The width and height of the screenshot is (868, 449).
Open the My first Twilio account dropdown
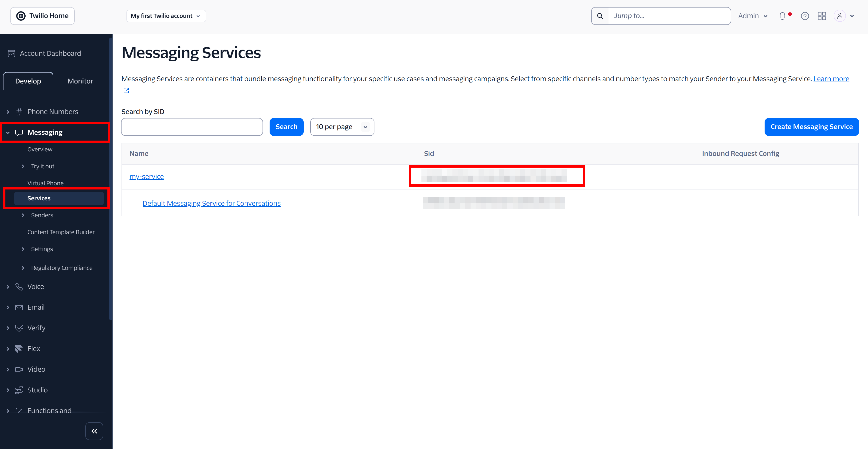click(166, 16)
